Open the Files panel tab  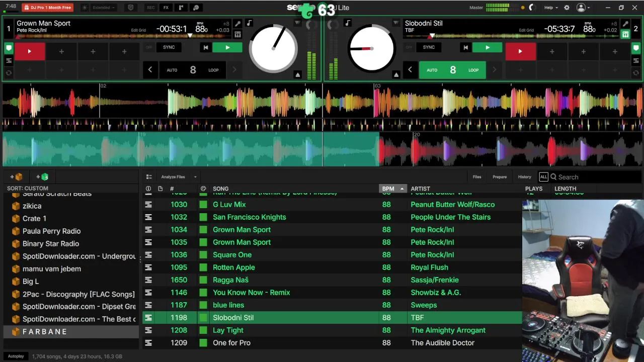point(477,177)
